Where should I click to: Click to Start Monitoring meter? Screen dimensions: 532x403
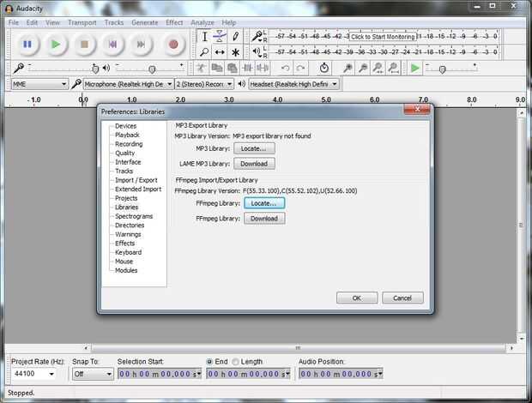pos(383,37)
